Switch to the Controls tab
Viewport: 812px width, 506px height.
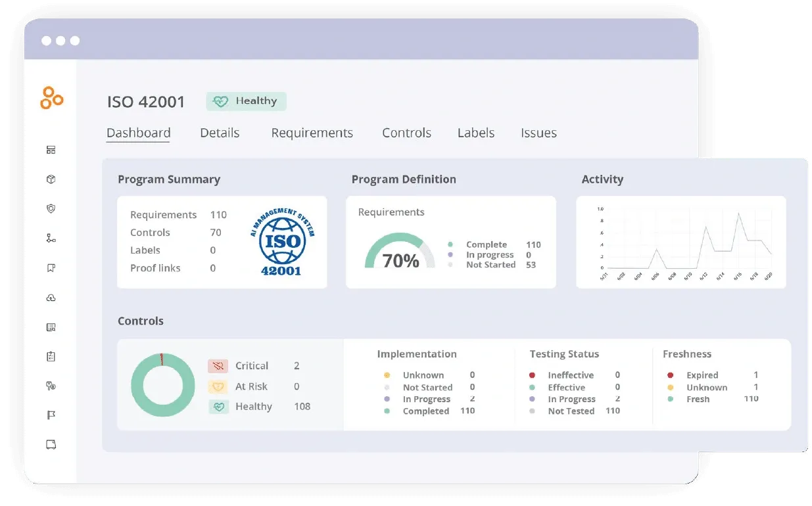(x=406, y=133)
